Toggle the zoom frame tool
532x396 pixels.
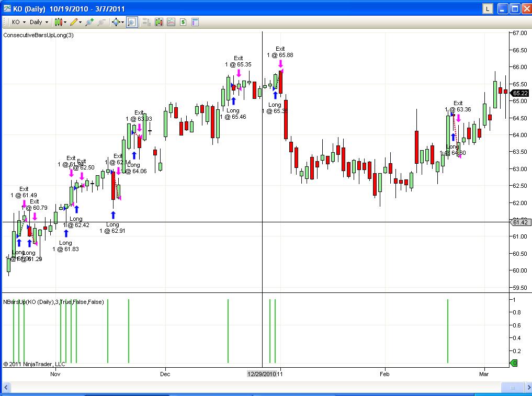[x=132, y=22]
